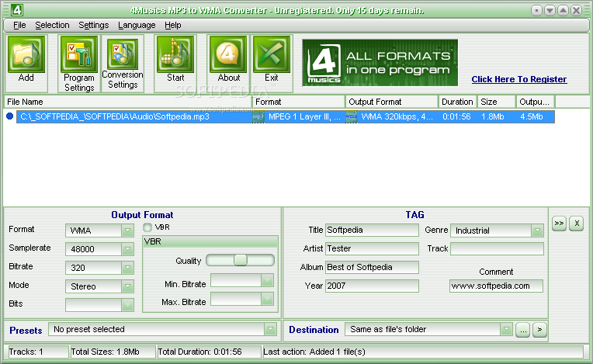Open the Settings menu
The height and width of the screenshot is (364, 593).
coord(93,26)
